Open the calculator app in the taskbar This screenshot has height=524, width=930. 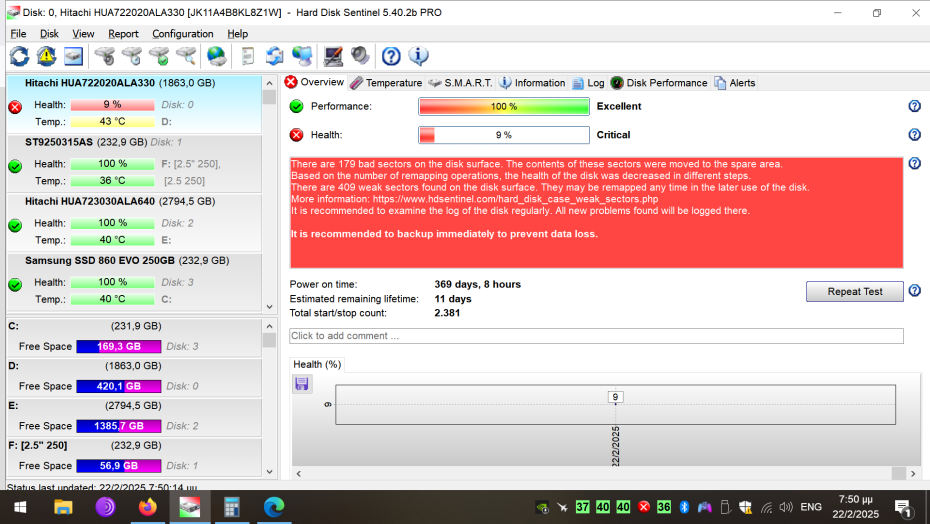click(231, 507)
